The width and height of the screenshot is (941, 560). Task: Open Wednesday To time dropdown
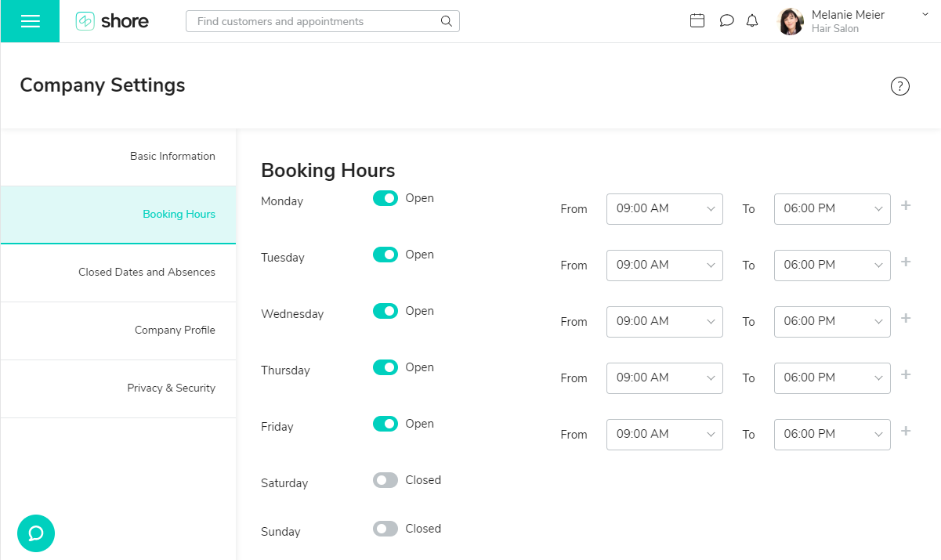[832, 322]
